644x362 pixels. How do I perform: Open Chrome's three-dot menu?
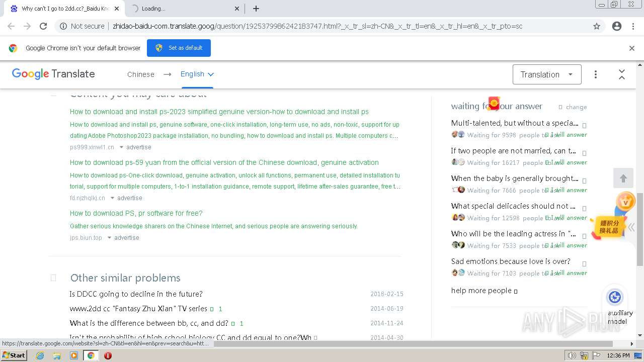633,26
